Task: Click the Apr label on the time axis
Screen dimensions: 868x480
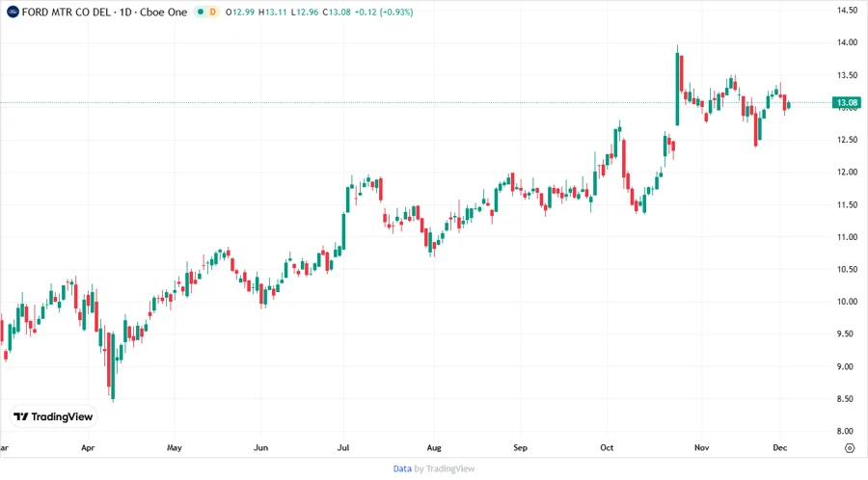Action: [88, 447]
